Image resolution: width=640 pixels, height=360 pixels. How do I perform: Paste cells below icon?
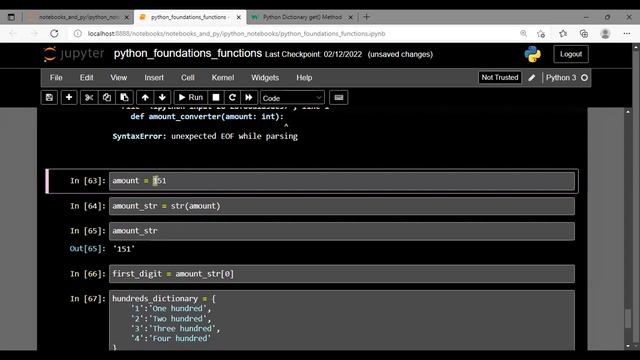124,98
